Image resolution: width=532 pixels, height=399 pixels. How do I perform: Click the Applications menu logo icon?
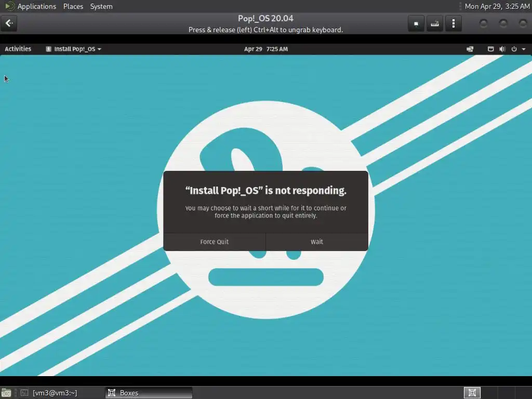9,6
